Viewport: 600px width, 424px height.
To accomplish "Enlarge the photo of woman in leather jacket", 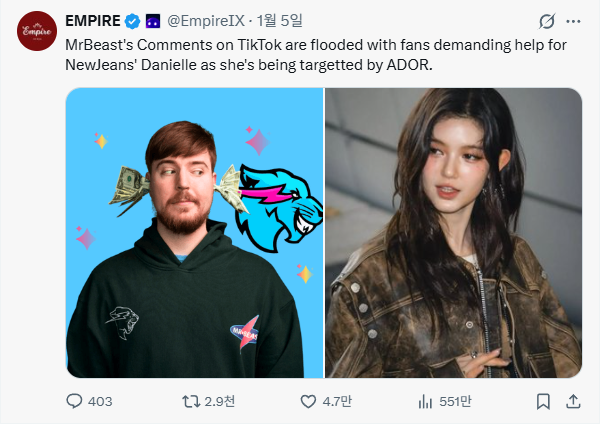I will [x=453, y=233].
